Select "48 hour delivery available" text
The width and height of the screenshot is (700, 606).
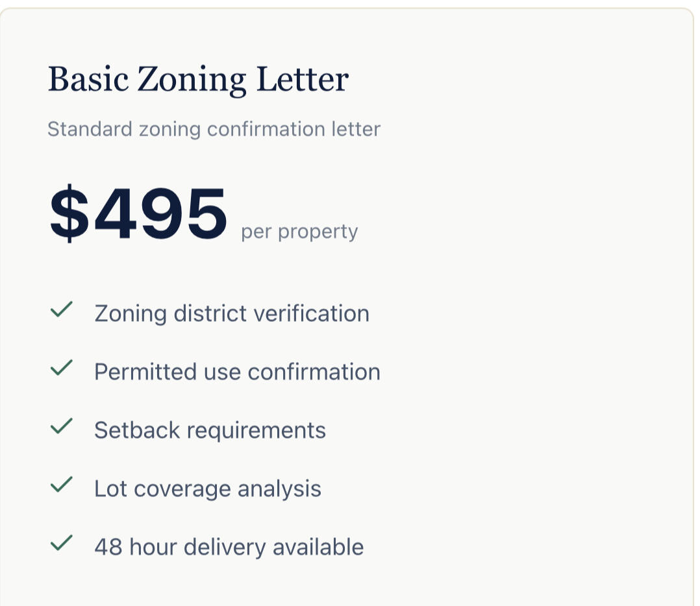pyautogui.click(x=229, y=547)
